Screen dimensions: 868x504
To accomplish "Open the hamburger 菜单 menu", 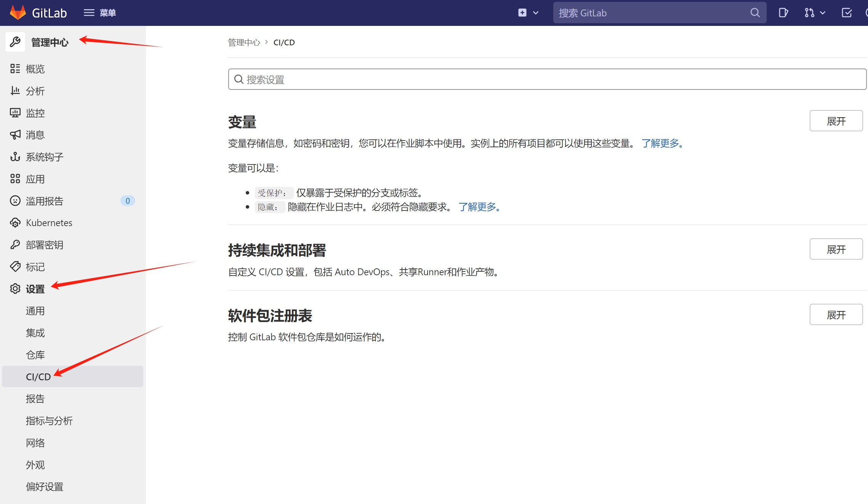I will pos(99,13).
